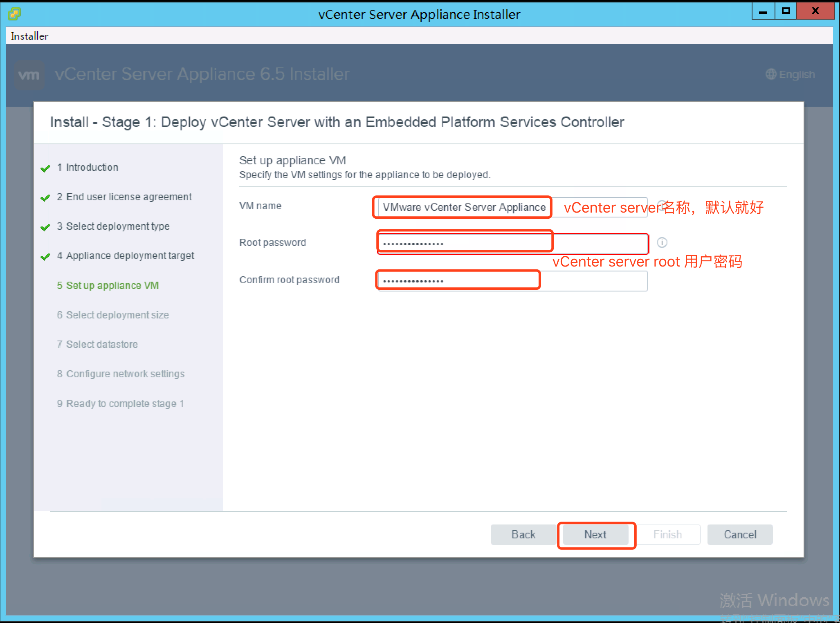Go to step 2 End user license agreement
Image resolution: width=840 pixels, height=623 pixels.
tap(124, 197)
